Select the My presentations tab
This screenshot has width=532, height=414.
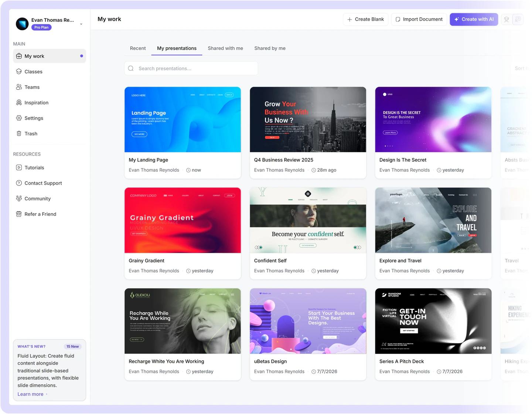click(177, 48)
